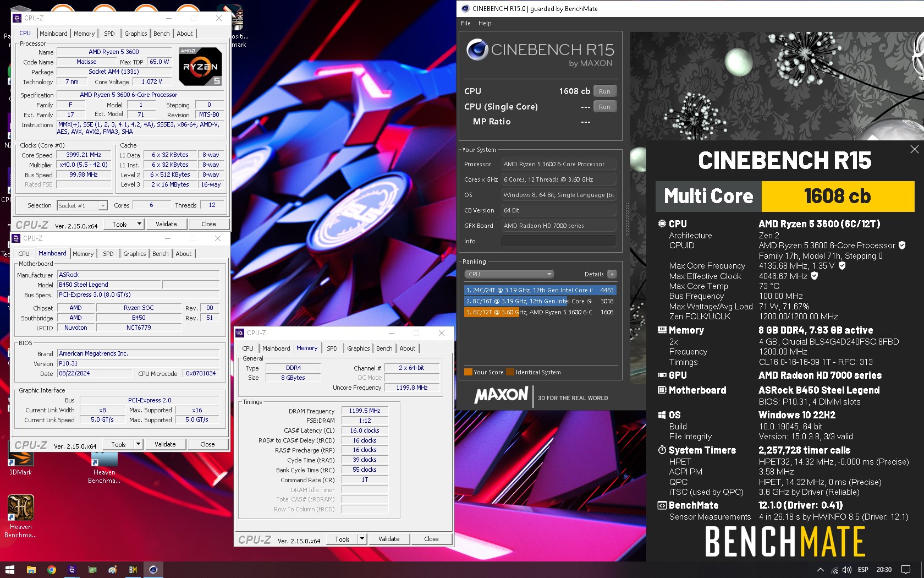The width and height of the screenshot is (924, 578).
Task: Click Close in the Mainboard CPU-Z window
Action: pyautogui.click(x=207, y=444)
